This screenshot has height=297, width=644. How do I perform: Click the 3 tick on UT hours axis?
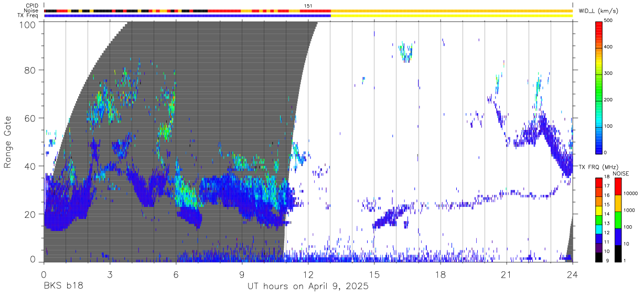pyautogui.click(x=110, y=274)
